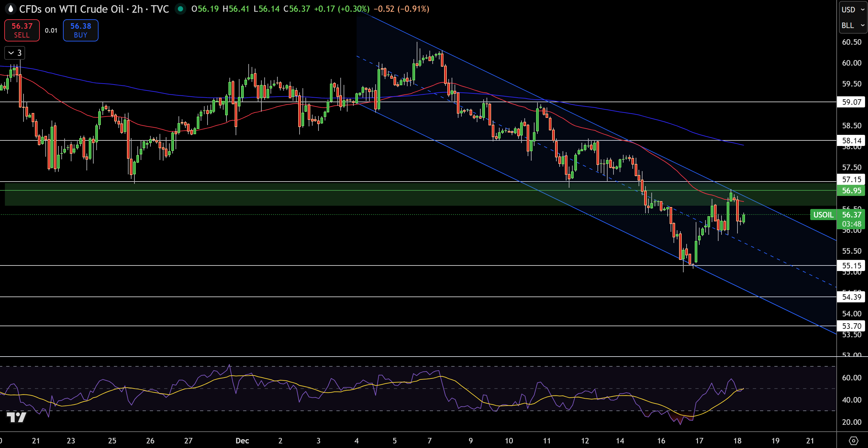Image resolution: width=868 pixels, height=448 pixels.
Task: Open chart settings gear icon
Action: coord(853,440)
